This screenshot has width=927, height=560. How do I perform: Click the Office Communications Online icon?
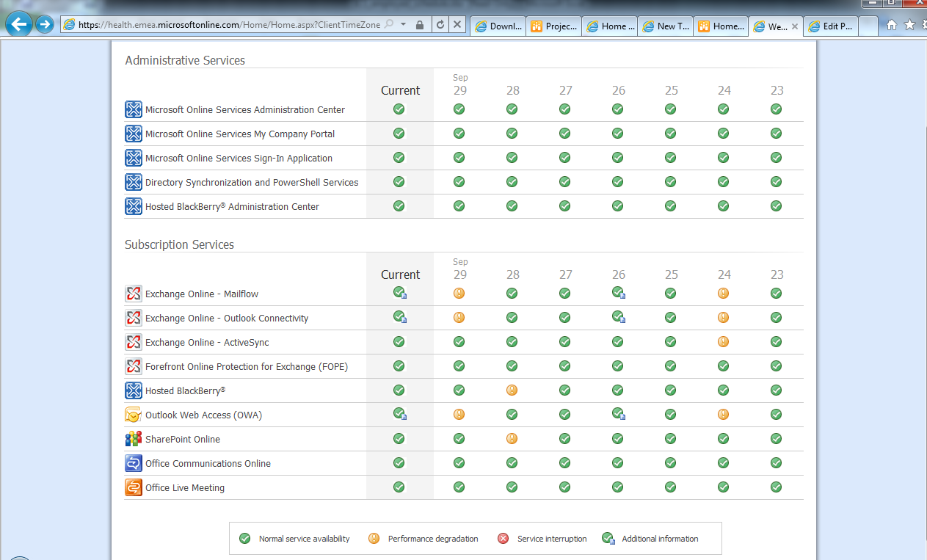(133, 462)
